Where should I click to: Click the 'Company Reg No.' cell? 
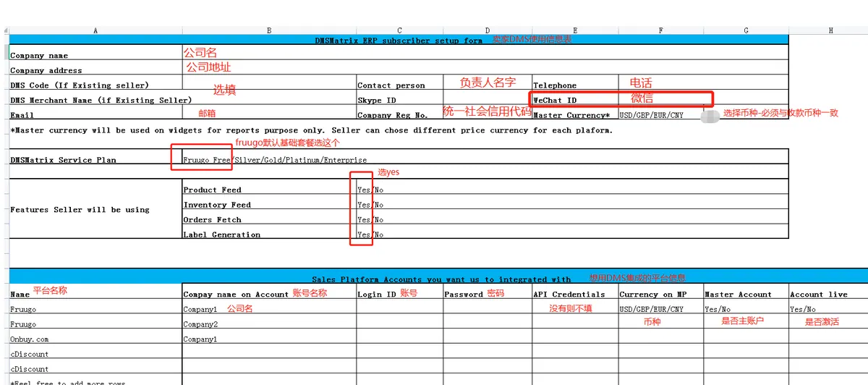point(400,112)
